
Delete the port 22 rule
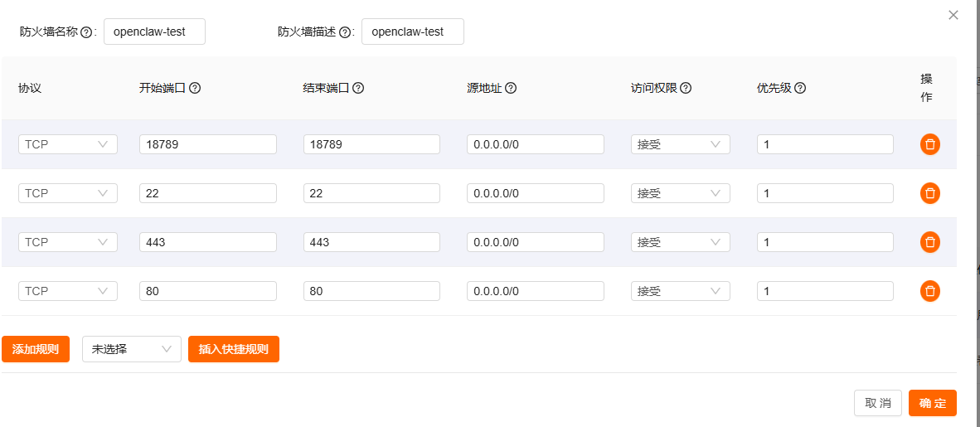tap(930, 193)
